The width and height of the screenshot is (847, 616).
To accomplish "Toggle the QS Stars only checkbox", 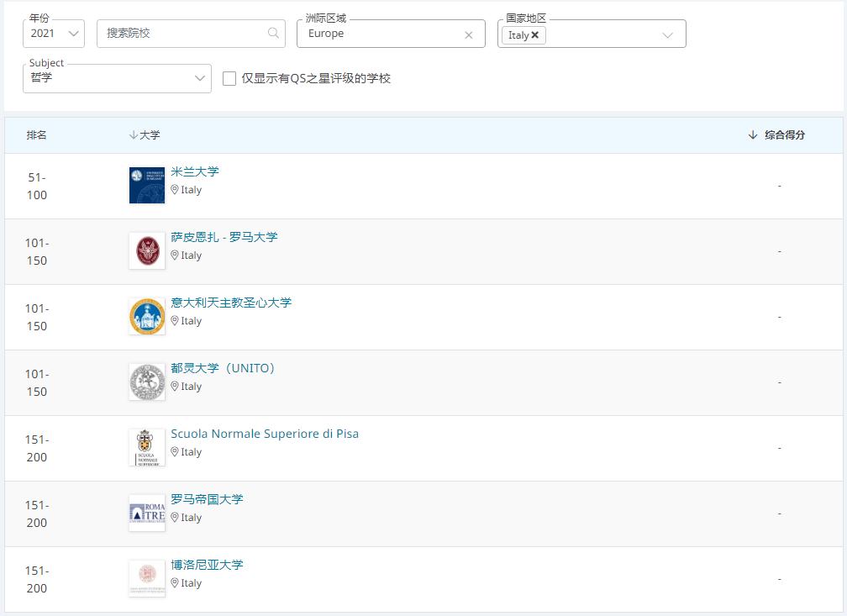I will pos(229,78).
